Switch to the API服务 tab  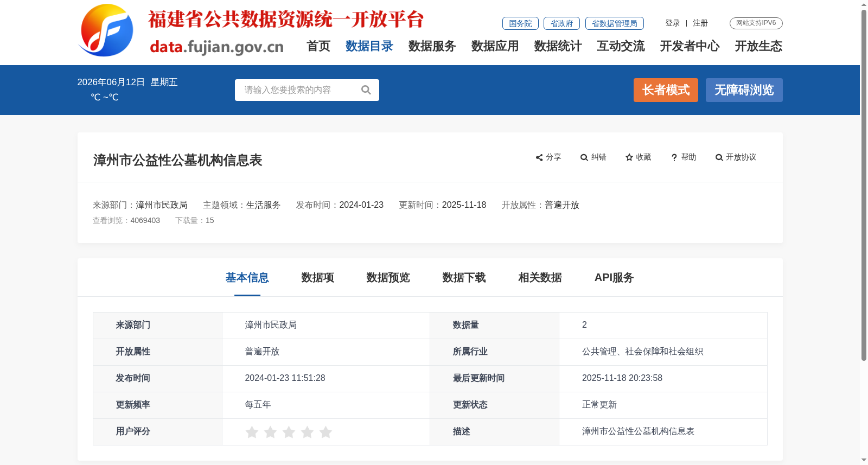(x=614, y=278)
